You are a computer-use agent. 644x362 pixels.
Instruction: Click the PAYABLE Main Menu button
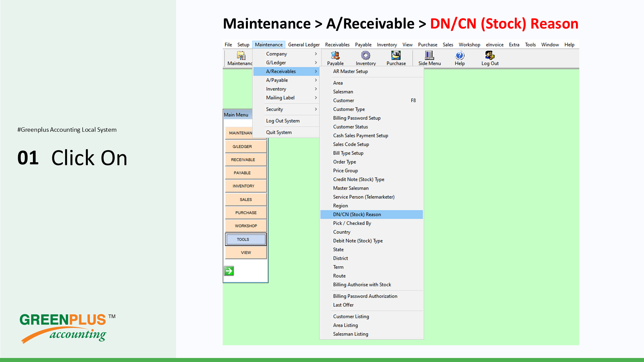(246, 173)
